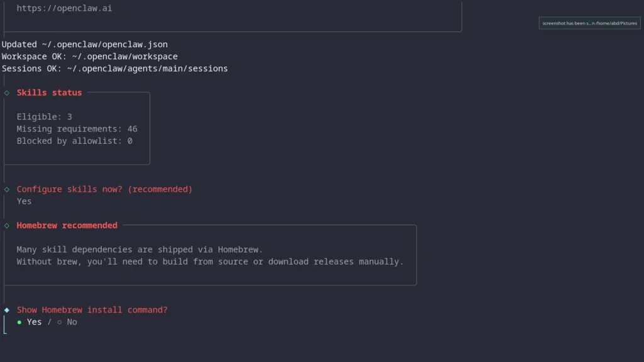Viewport: 644px width, 362px height.
Task: Click the screenshot saved notification box
Action: [x=589, y=23]
